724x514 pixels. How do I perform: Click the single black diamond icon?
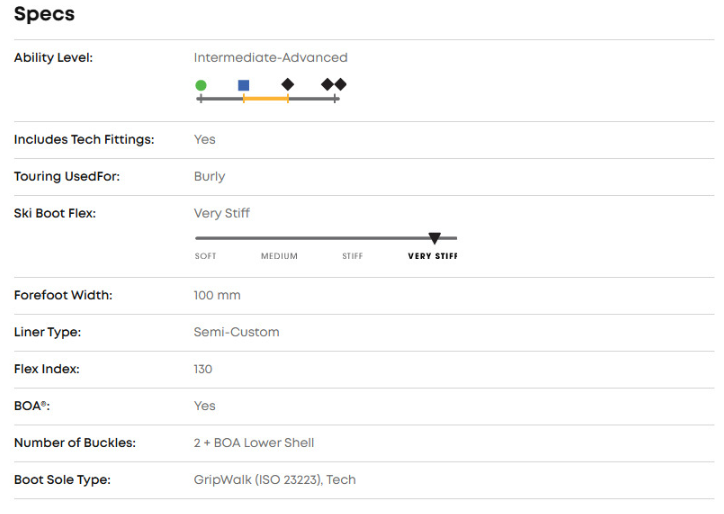pyautogui.click(x=288, y=85)
